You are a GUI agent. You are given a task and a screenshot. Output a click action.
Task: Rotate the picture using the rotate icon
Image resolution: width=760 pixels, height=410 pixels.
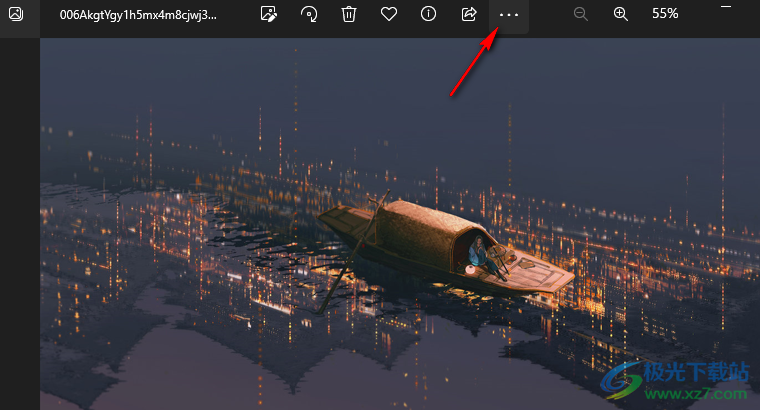[x=309, y=14]
